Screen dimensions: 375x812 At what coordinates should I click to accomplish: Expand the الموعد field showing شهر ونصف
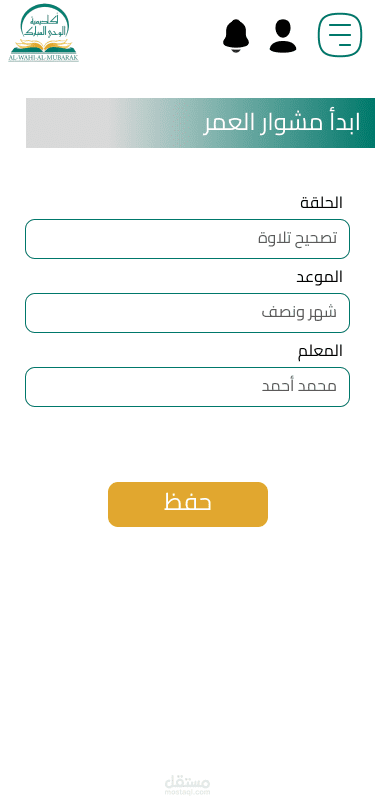pyautogui.click(x=188, y=313)
